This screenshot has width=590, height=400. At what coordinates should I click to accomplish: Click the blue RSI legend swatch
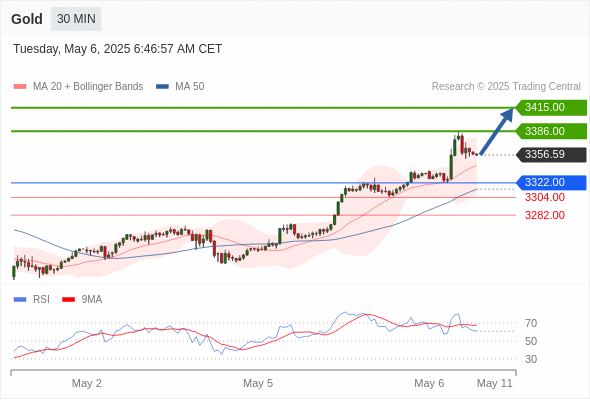(x=20, y=300)
